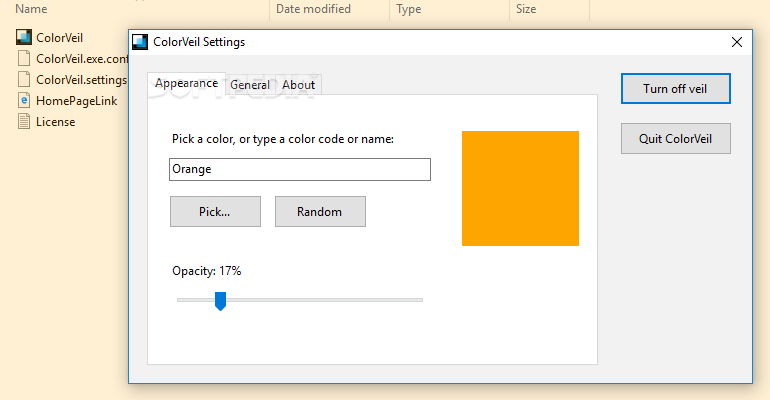Click the color name field containing Orange
Image resolution: width=770 pixels, height=400 pixels.
pyautogui.click(x=300, y=169)
